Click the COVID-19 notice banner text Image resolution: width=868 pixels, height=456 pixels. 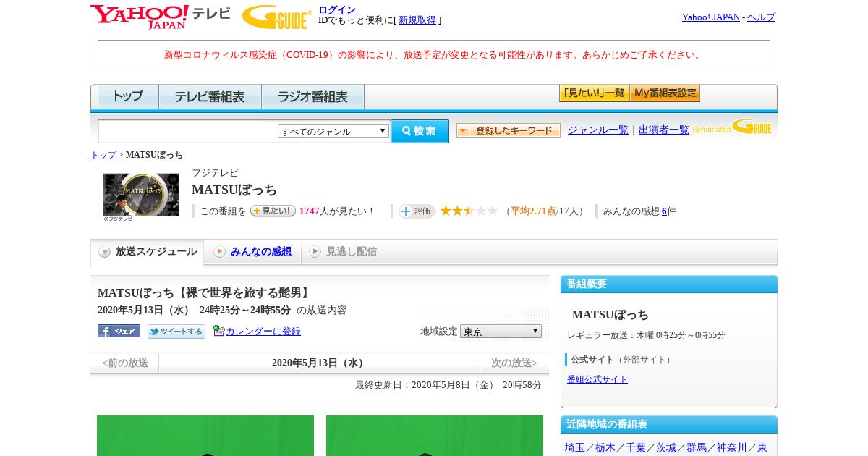pyautogui.click(x=434, y=55)
